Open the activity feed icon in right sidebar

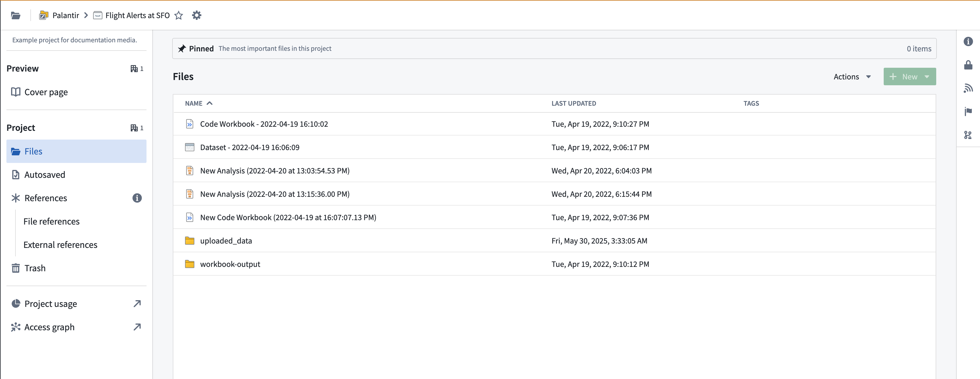[x=968, y=88]
